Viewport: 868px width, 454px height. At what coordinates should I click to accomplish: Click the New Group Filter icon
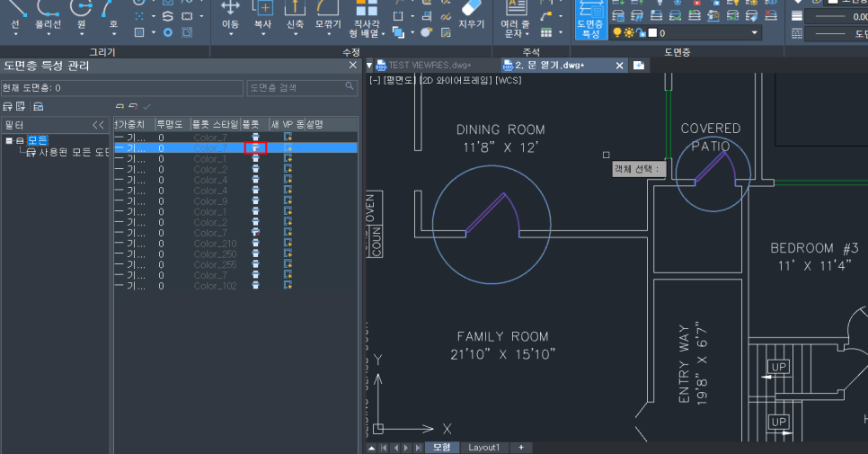(x=21, y=106)
